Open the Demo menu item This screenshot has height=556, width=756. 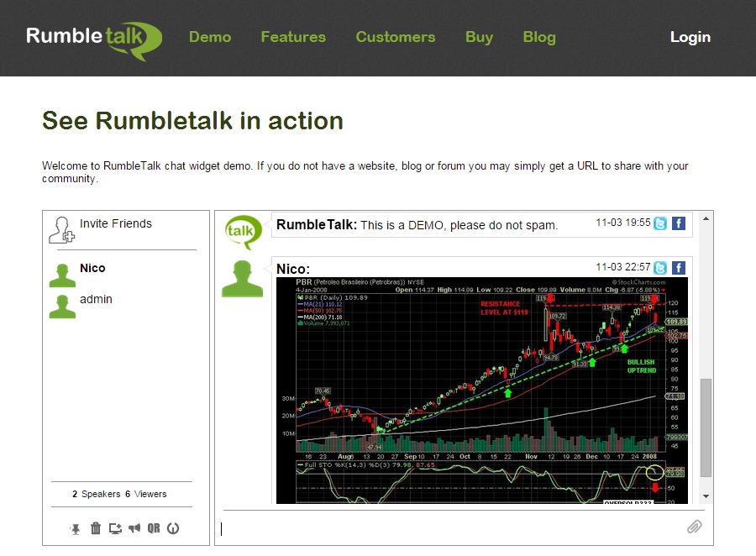tap(210, 37)
